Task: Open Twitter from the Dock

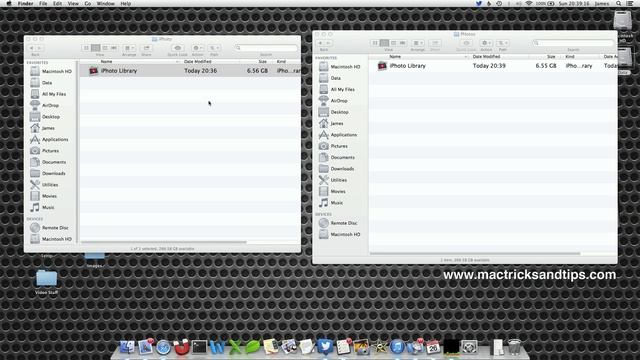Action: 325,347
